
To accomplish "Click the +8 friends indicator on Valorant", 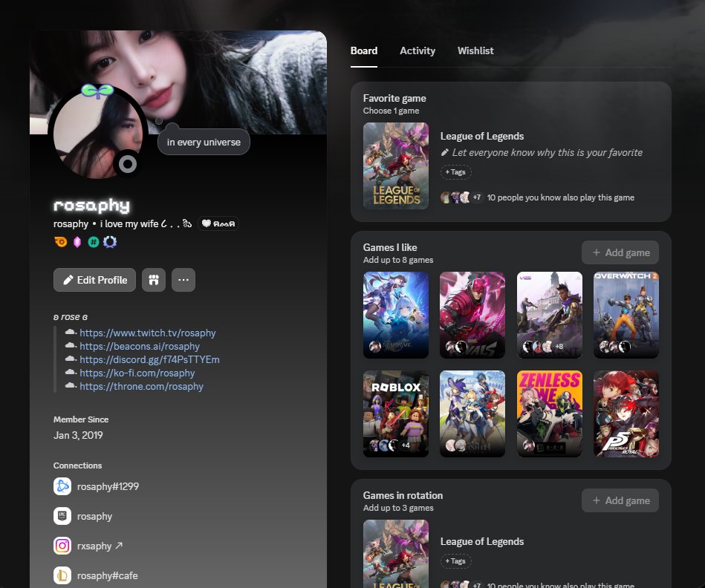I will pos(559,346).
